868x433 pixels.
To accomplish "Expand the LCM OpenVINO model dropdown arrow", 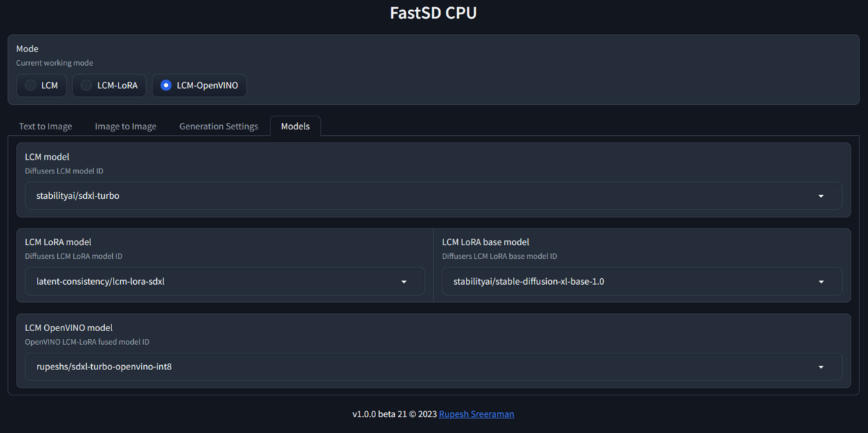I will coord(821,366).
